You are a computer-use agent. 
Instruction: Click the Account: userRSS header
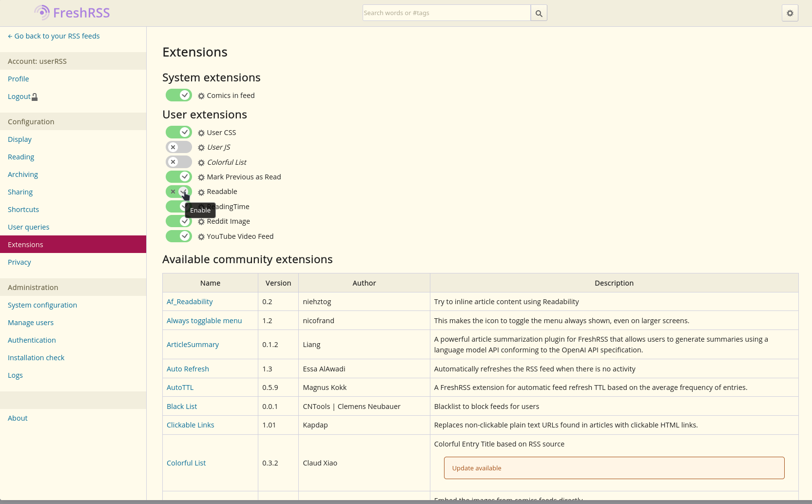click(73, 61)
